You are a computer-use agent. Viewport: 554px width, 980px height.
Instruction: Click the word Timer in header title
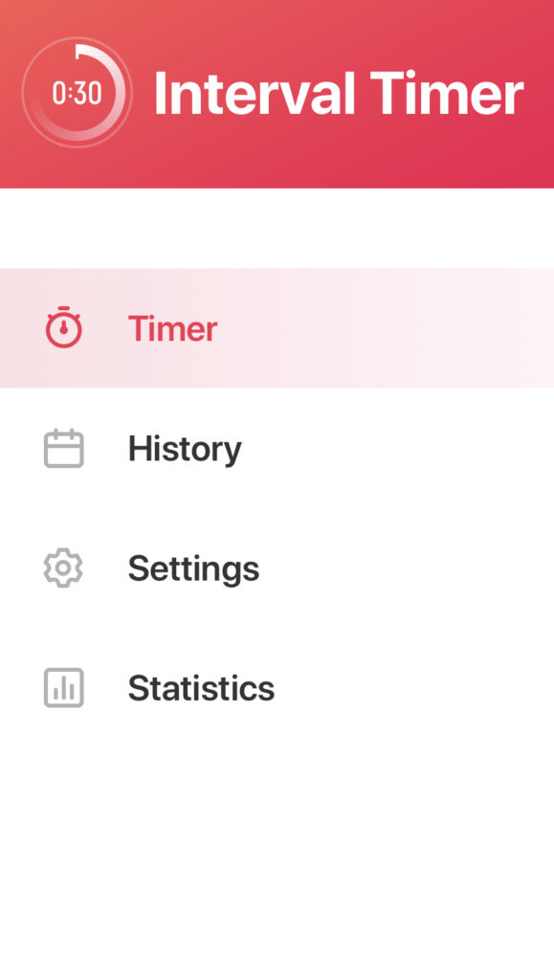click(447, 93)
